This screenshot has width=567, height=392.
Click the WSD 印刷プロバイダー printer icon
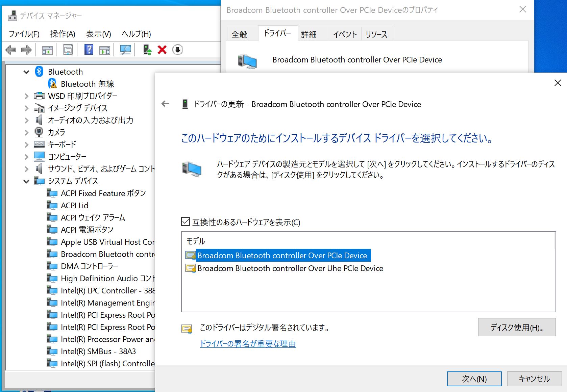pyautogui.click(x=39, y=96)
